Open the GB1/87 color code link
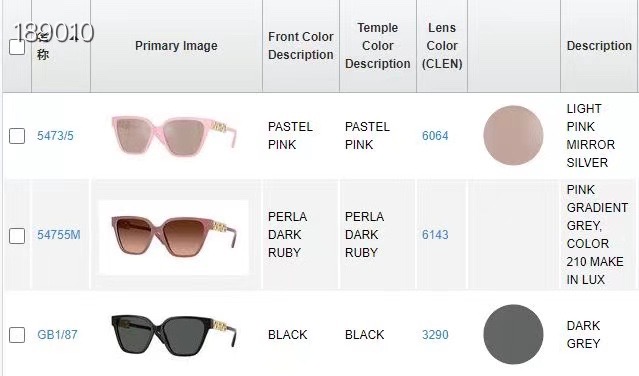Screen dimensions: 639x376 coord(57,334)
